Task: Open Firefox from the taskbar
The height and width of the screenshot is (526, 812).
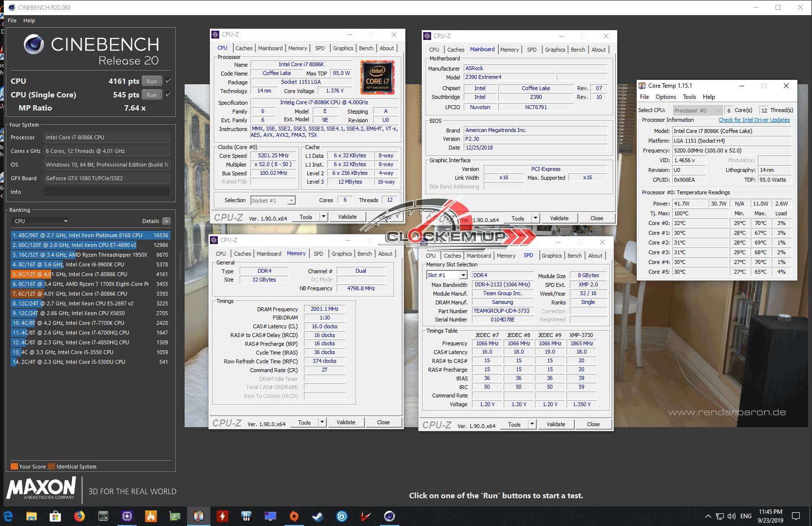Action: pos(79,516)
